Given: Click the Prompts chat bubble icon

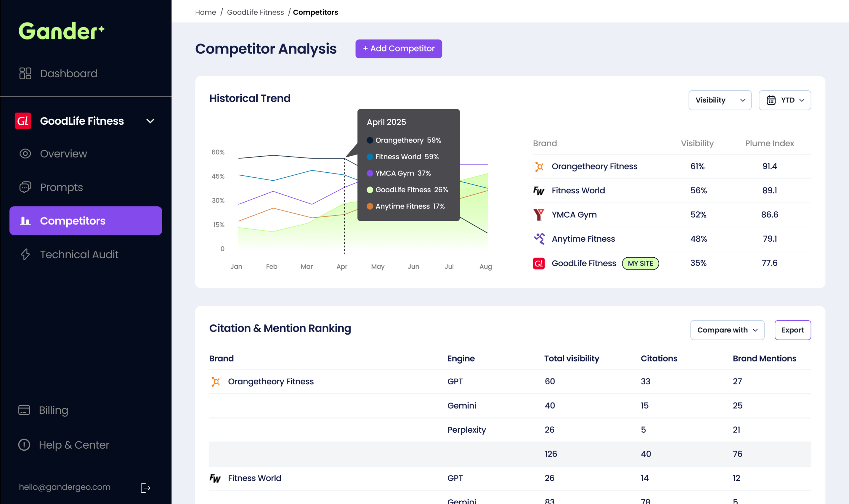Looking at the screenshot, I should pyautogui.click(x=25, y=187).
